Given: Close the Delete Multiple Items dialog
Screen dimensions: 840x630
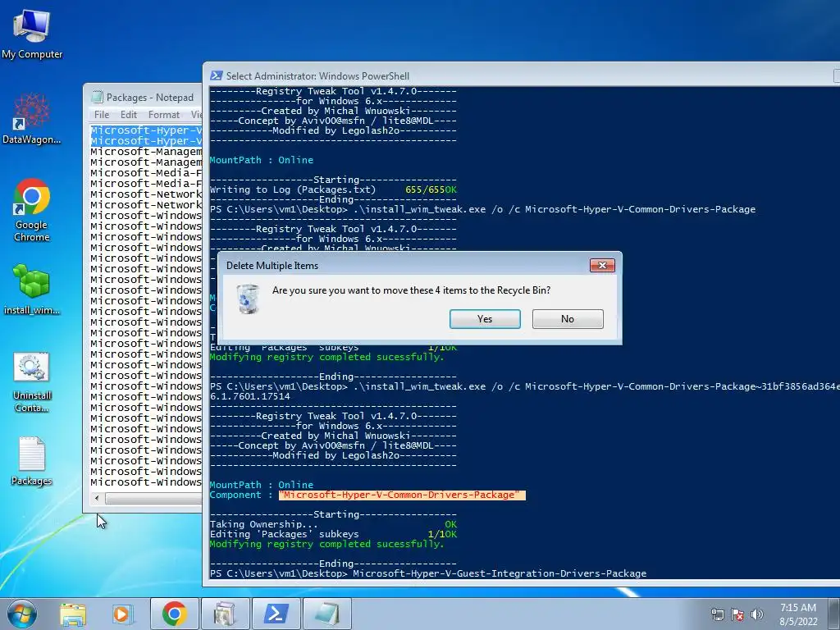Looking at the screenshot, I should (x=602, y=265).
